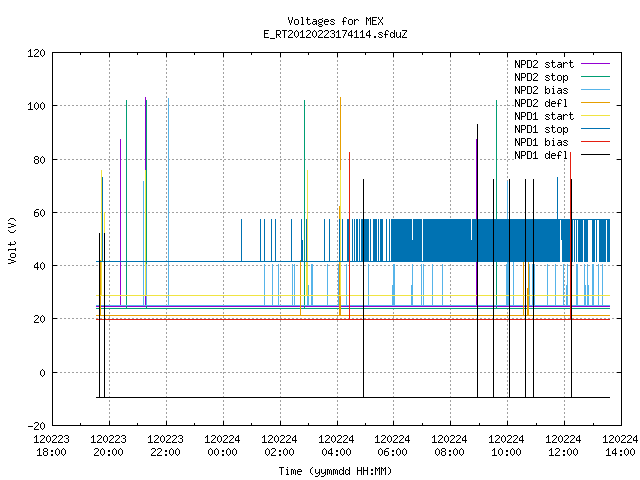Image resolution: width=640 pixels, height=480 pixels.
Task: Click the red NPD1 bias spike after 04:00
Action: (x=349, y=236)
